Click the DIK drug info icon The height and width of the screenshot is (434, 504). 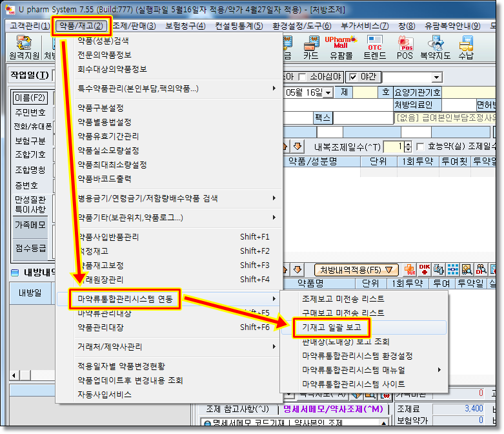point(424,269)
